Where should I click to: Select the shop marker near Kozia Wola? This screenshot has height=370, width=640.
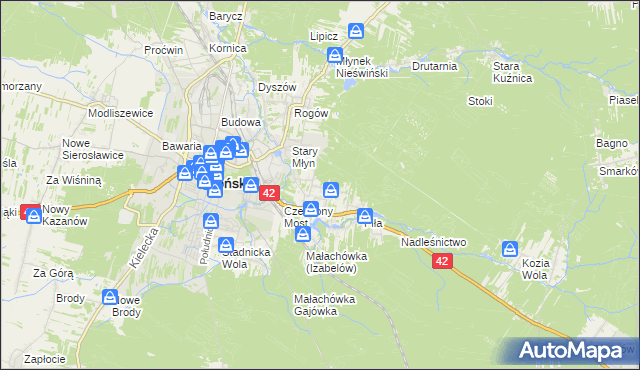pyautogui.click(x=510, y=249)
